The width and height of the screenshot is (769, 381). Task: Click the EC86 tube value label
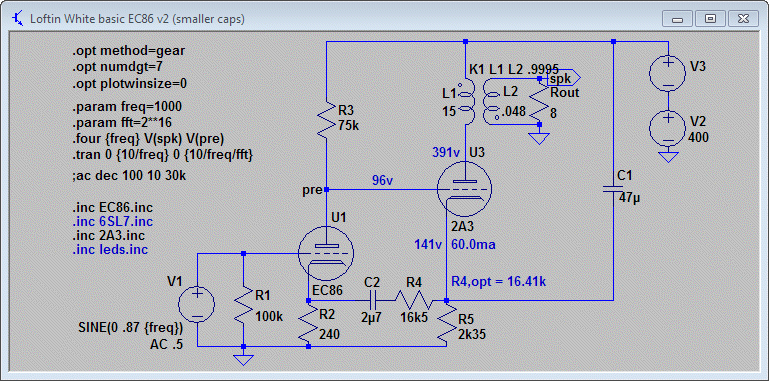coord(327,290)
